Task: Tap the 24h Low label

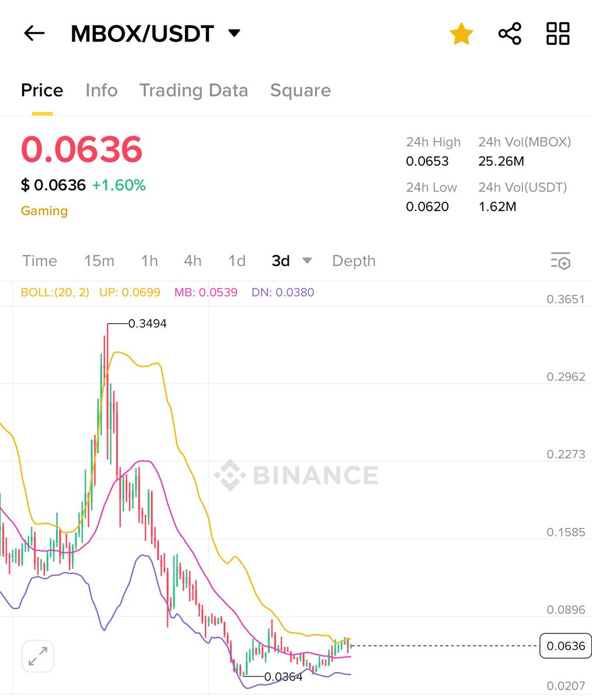Action: [x=431, y=188]
